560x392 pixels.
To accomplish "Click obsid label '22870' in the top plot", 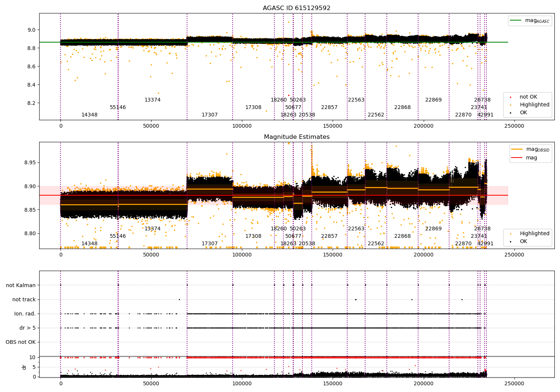I will point(463,115).
